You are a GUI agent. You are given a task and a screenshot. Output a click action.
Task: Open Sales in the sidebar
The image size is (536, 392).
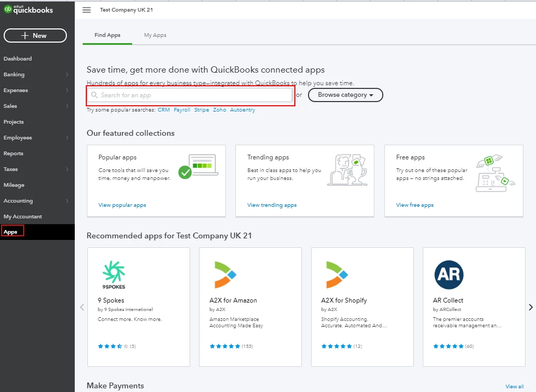point(10,106)
